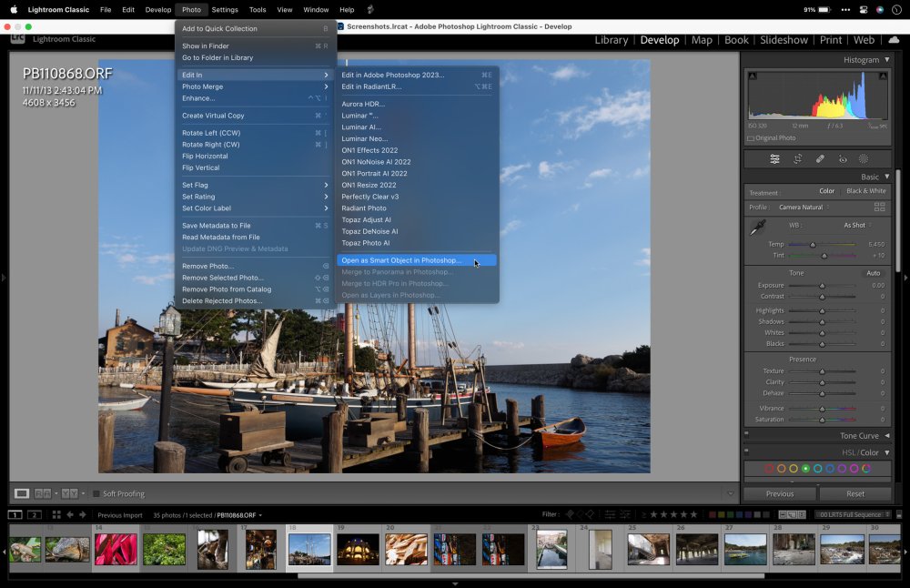910x588 pixels.
Task: Click the Reset button
Action: coord(854,493)
